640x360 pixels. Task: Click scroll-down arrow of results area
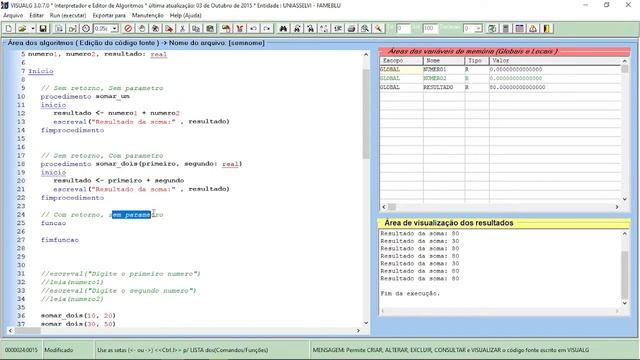pyautogui.click(x=624, y=303)
